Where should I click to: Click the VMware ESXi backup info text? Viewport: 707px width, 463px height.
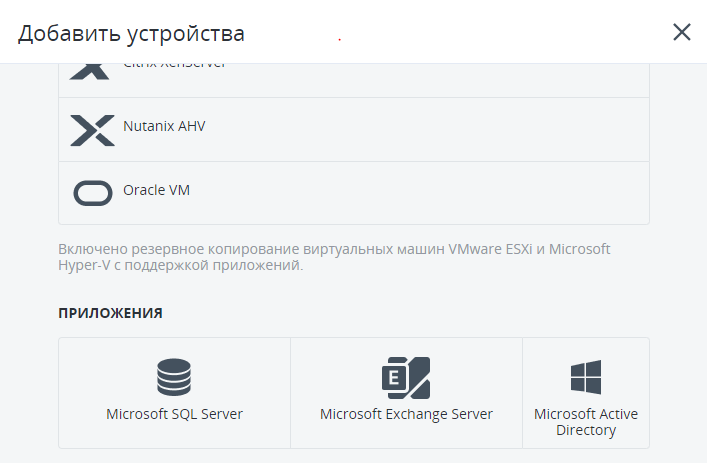coord(334,257)
